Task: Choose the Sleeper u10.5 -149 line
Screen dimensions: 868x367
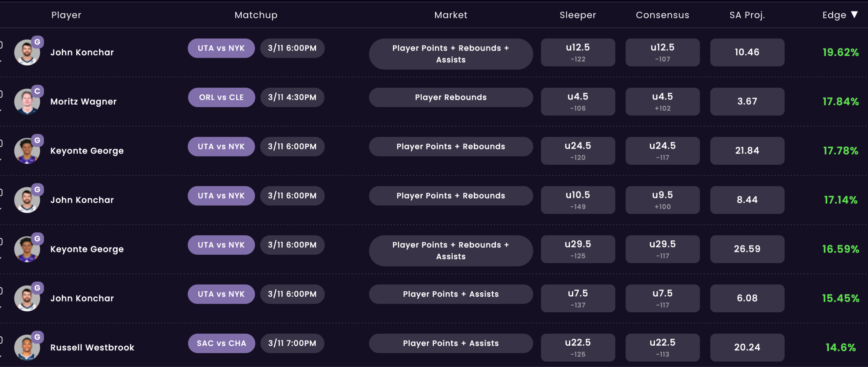Action: [x=578, y=200]
